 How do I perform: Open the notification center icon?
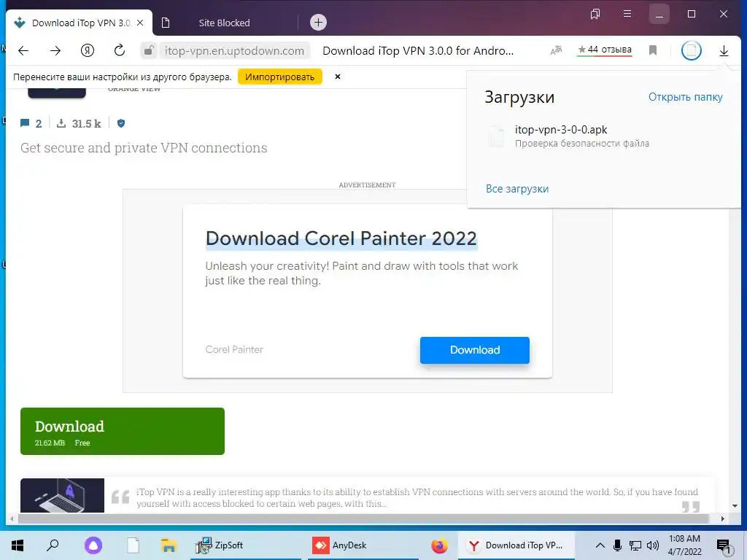click(724, 546)
